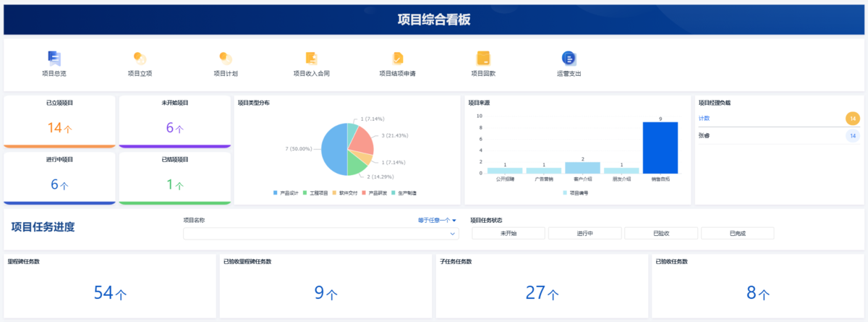Image resolution: width=868 pixels, height=322 pixels.
Task: Select the green 14.29% pie slice
Action: (x=356, y=166)
